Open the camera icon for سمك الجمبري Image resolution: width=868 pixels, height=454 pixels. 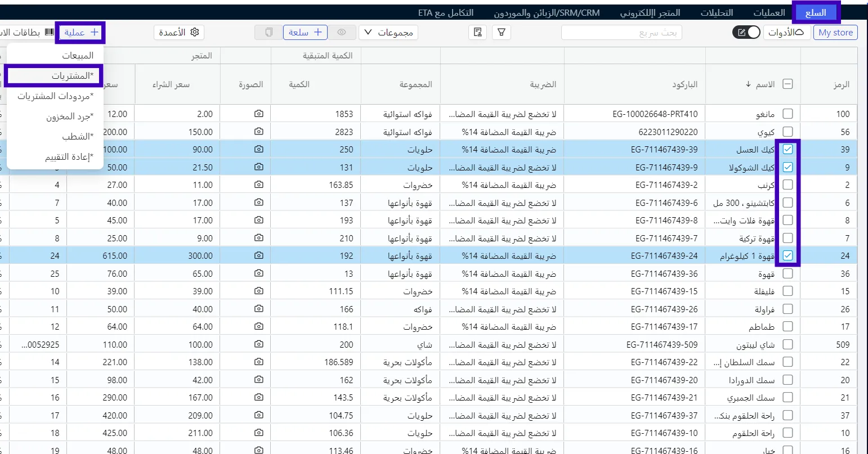point(258,397)
